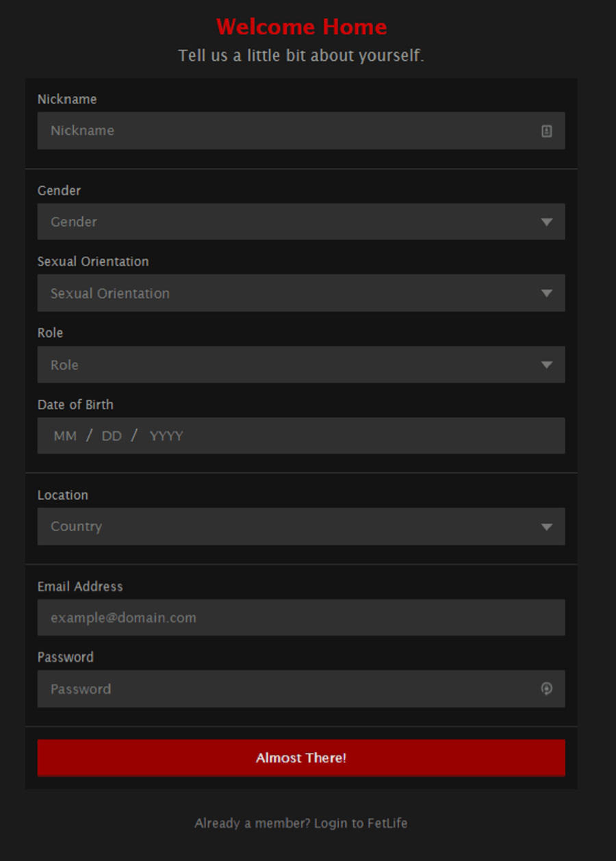
Task: Click the DD day portion of Date of Birth
Action: 113,435
